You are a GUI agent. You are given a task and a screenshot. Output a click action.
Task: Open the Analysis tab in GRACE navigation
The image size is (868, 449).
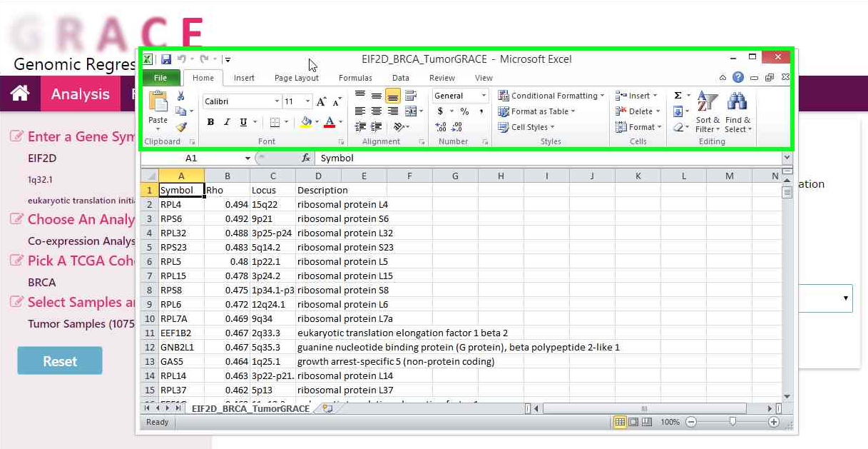80,94
